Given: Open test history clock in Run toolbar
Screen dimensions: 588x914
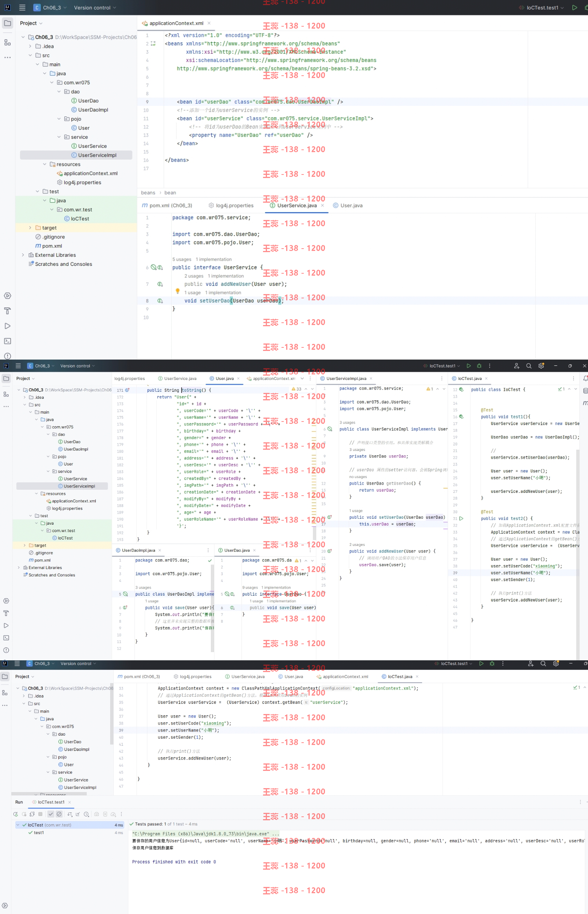Looking at the screenshot, I should click(x=86, y=814).
